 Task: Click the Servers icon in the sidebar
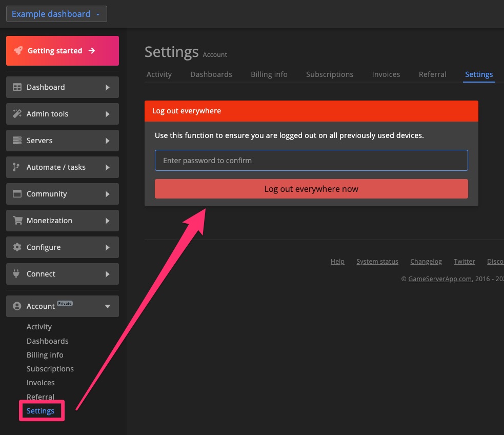tap(17, 141)
